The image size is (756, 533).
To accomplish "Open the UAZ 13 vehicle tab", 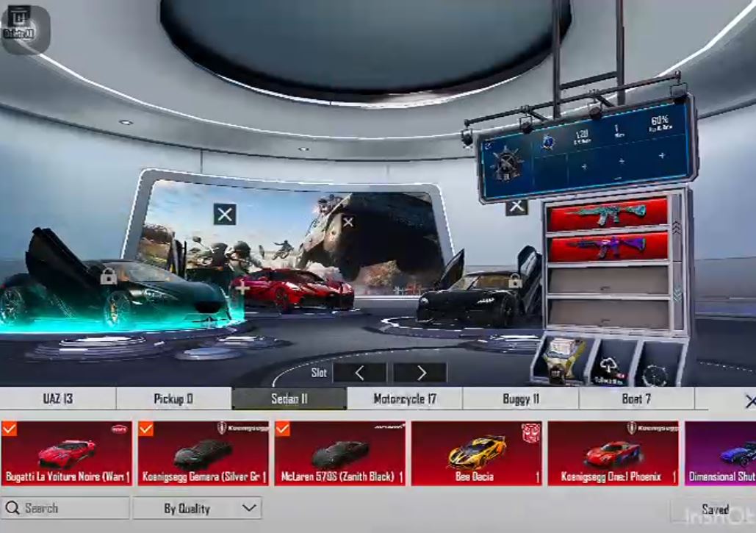I will click(x=58, y=399).
